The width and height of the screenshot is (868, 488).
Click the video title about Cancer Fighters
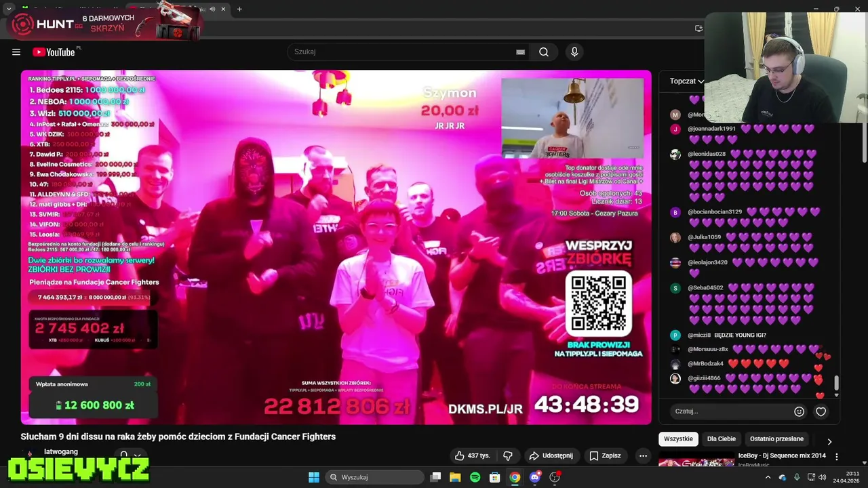(178, 436)
